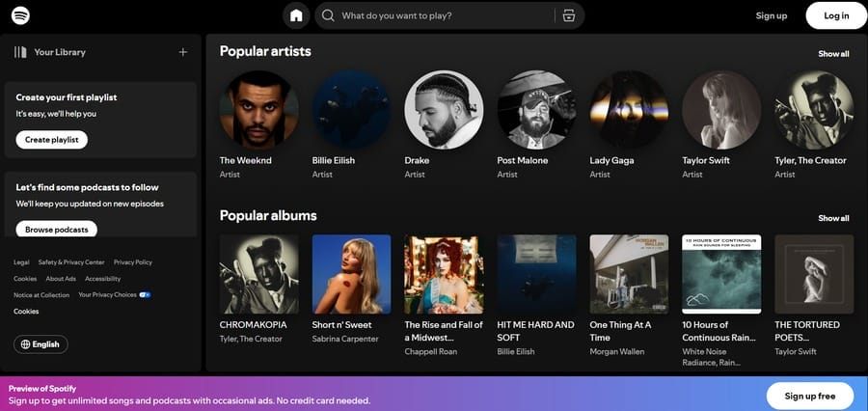Screen dimensions: 868x411
Task: Click the Browse podcasts button
Action: pyautogui.click(x=57, y=230)
